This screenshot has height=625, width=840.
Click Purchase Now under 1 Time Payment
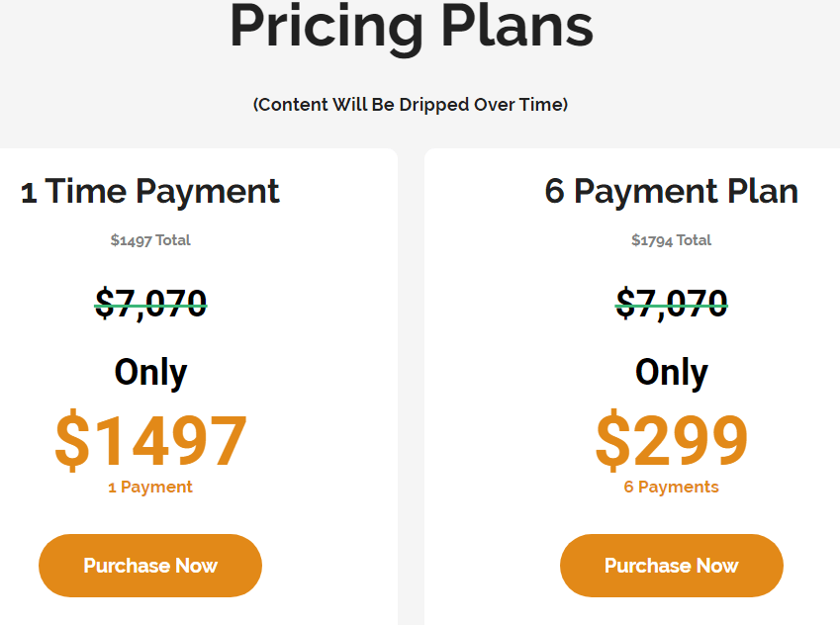click(150, 566)
